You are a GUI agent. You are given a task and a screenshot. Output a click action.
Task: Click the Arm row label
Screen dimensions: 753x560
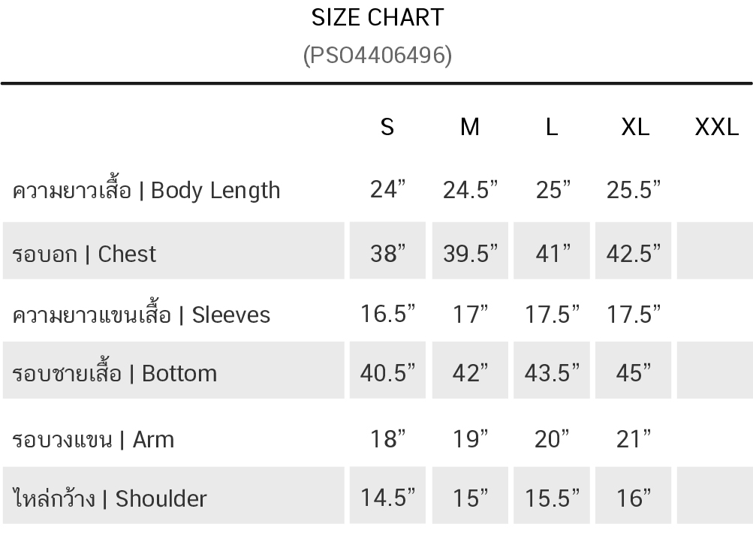[93, 438]
